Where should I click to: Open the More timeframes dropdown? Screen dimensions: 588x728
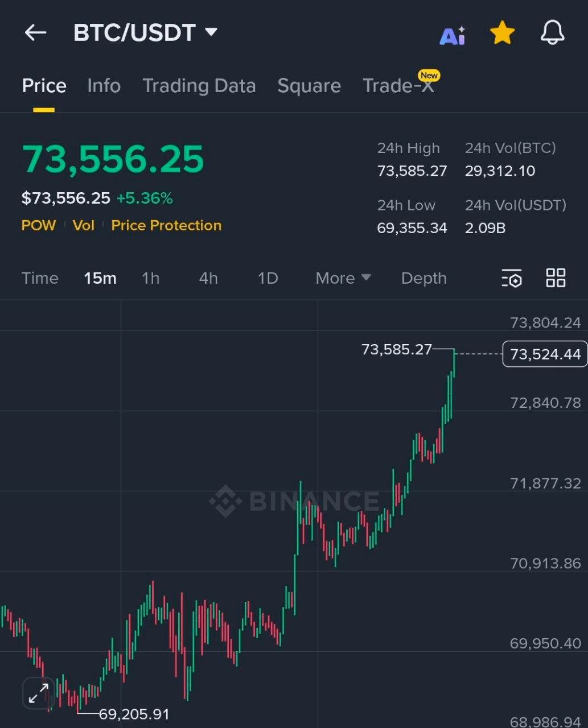click(343, 278)
